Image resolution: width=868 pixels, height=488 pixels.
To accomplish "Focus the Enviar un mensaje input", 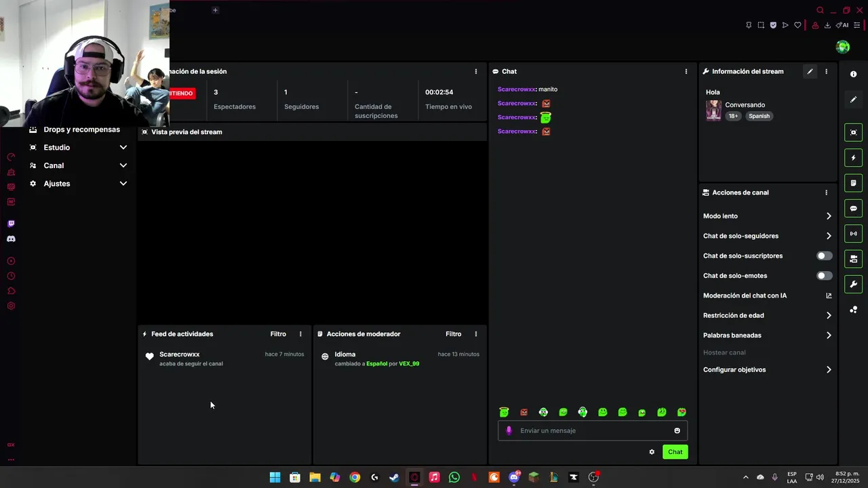I will [x=593, y=430].
